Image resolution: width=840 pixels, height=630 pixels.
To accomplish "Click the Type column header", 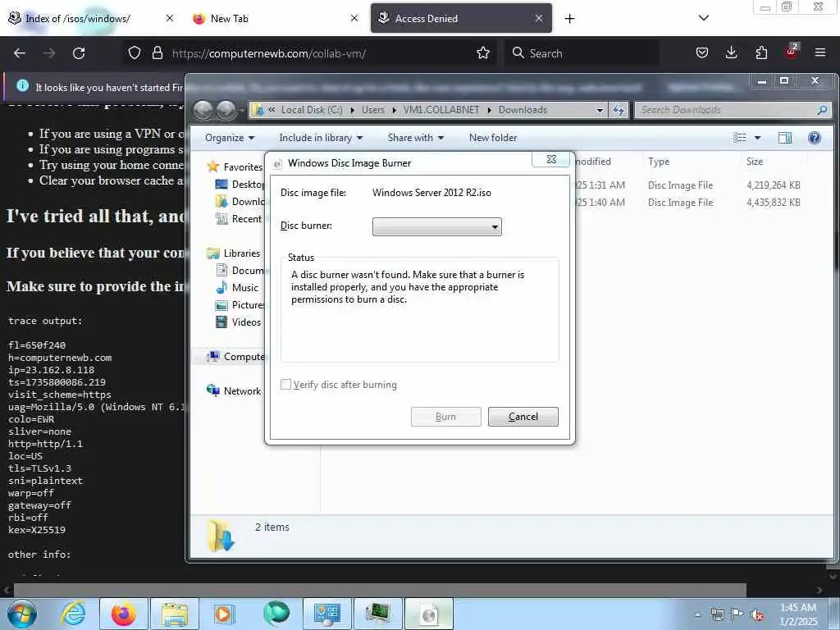I will point(691,162).
